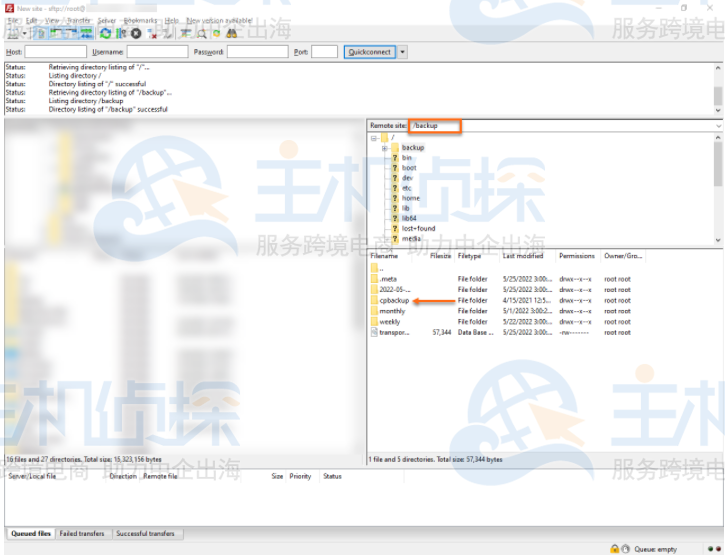This screenshot has width=725, height=559.
Task: Open the Remote site path dropdown
Action: (718, 126)
